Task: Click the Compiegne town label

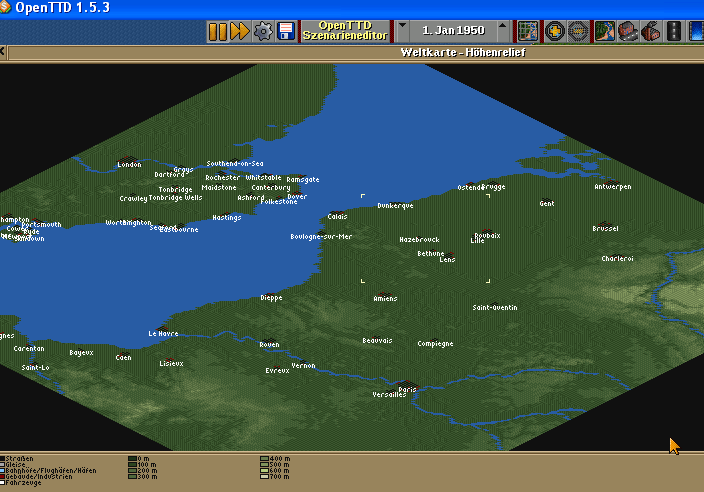Action: click(x=435, y=344)
